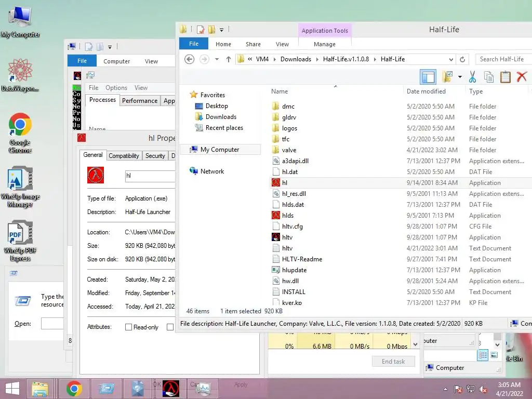
Task: Click Properties icon in Half-Life quick access toolbar
Action: point(200,30)
